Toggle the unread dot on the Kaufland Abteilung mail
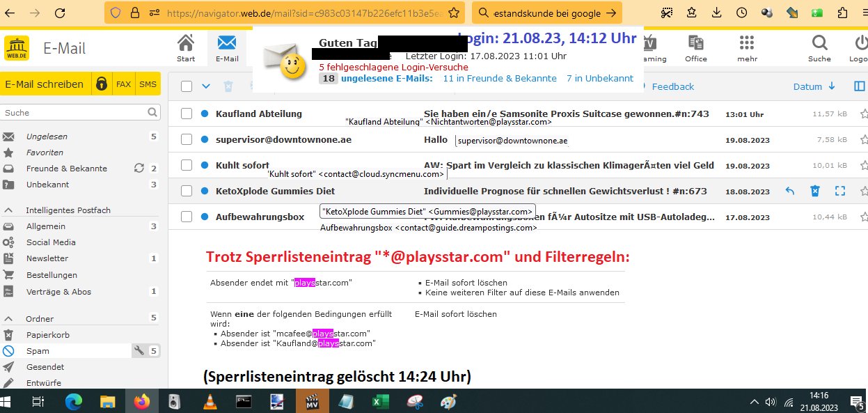868x413 pixels. [205, 114]
